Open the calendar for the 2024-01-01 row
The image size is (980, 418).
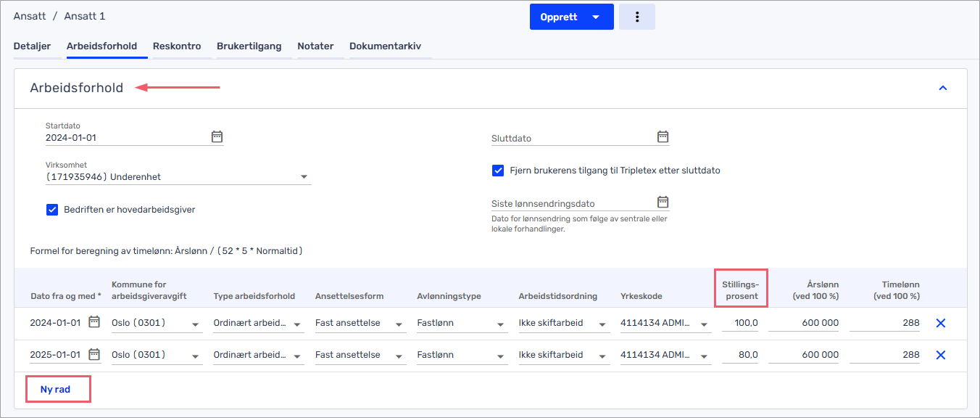click(94, 322)
